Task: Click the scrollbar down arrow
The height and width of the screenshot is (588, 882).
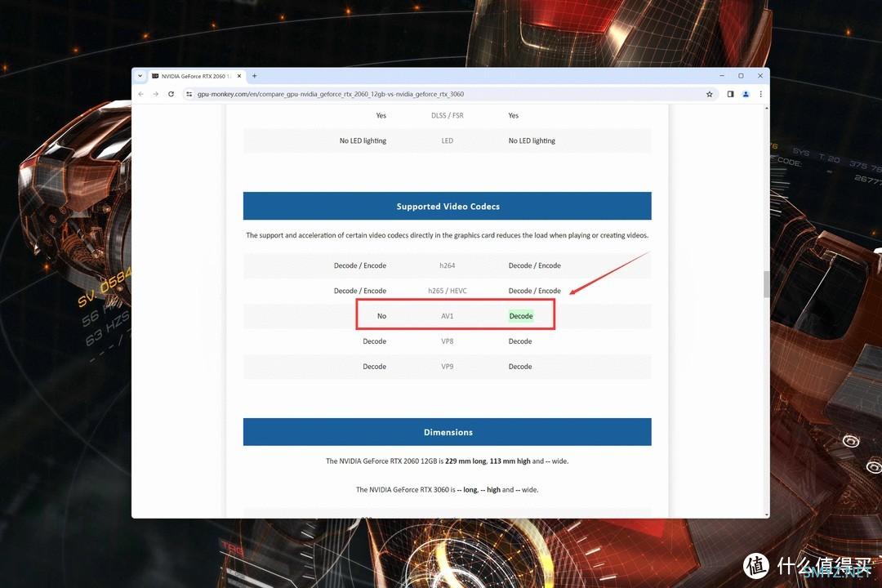Action: (x=766, y=514)
